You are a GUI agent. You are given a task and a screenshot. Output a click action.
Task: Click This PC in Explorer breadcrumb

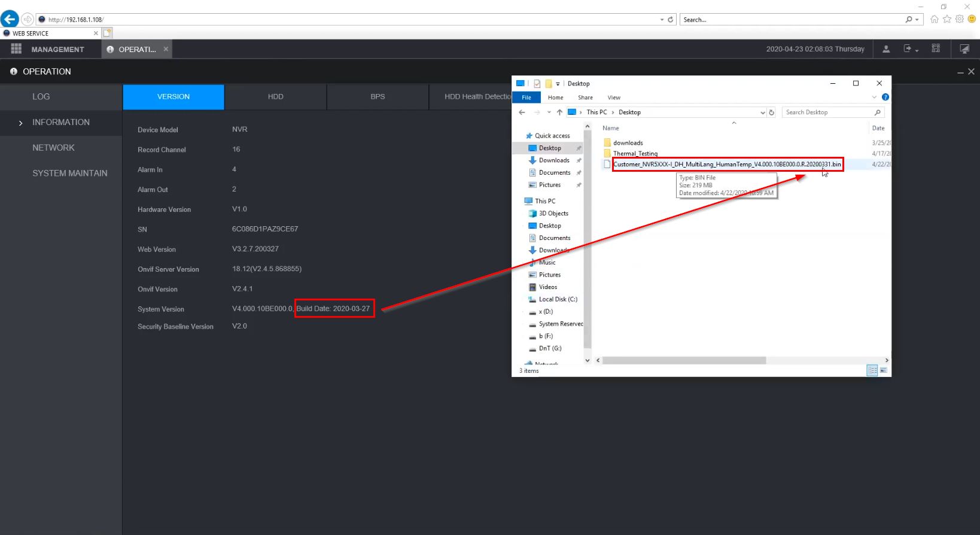tap(596, 113)
